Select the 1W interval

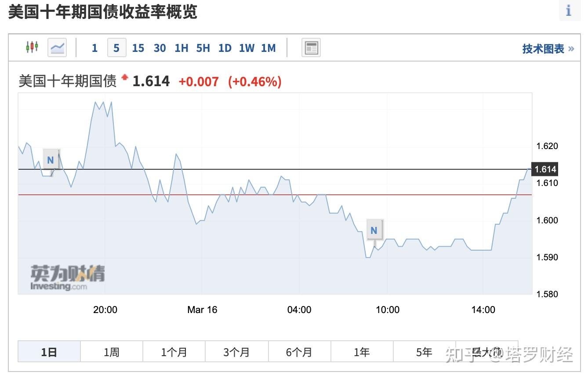pyautogui.click(x=247, y=48)
